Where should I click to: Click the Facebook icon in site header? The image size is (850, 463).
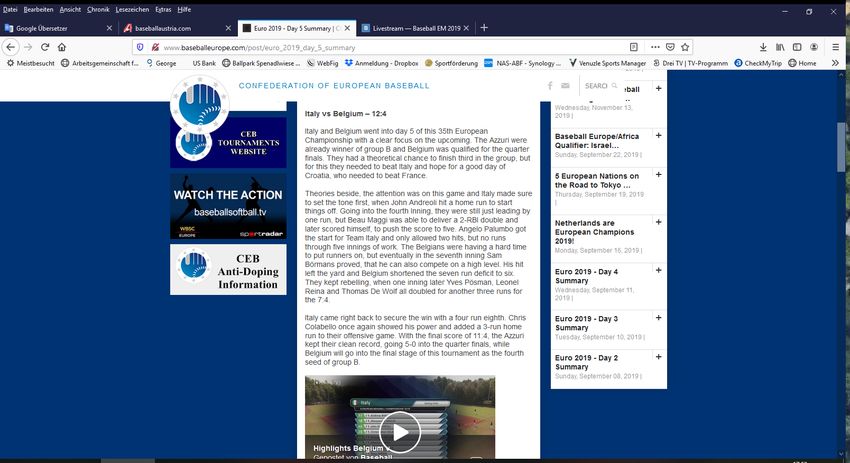(550, 86)
